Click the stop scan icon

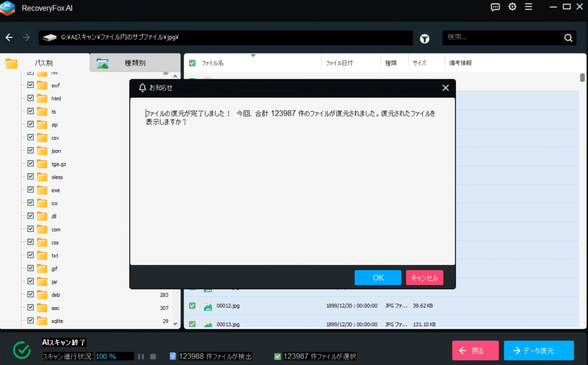tap(153, 356)
